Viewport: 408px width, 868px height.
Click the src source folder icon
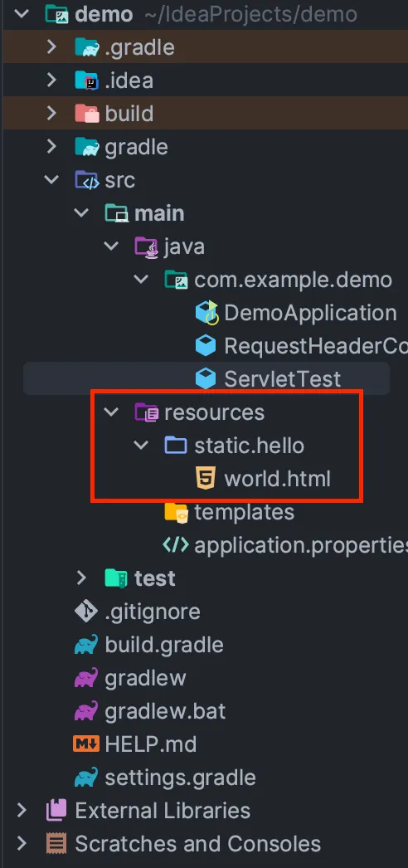point(86,180)
